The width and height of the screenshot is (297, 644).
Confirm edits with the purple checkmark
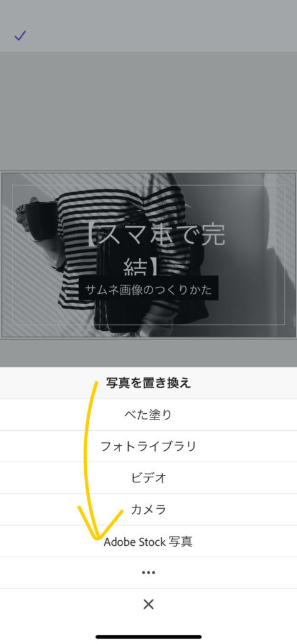[x=20, y=36]
